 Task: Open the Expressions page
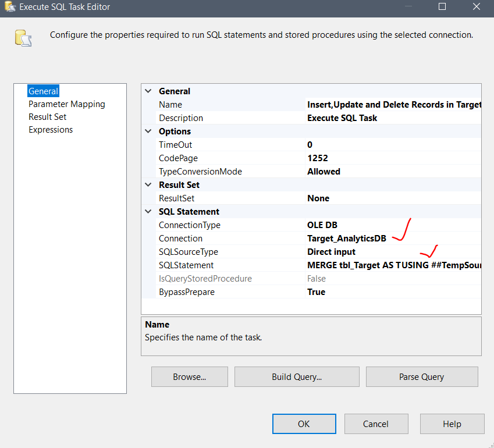click(x=50, y=129)
